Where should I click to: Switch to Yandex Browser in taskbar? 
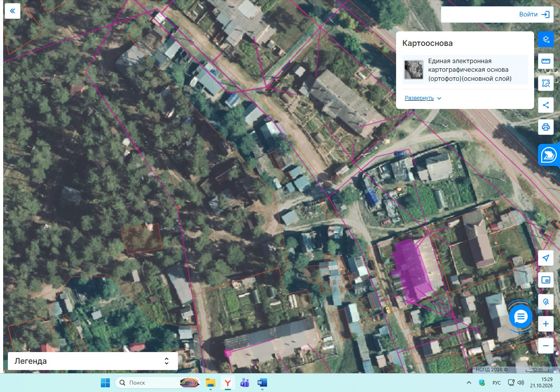tap(228, 383)
